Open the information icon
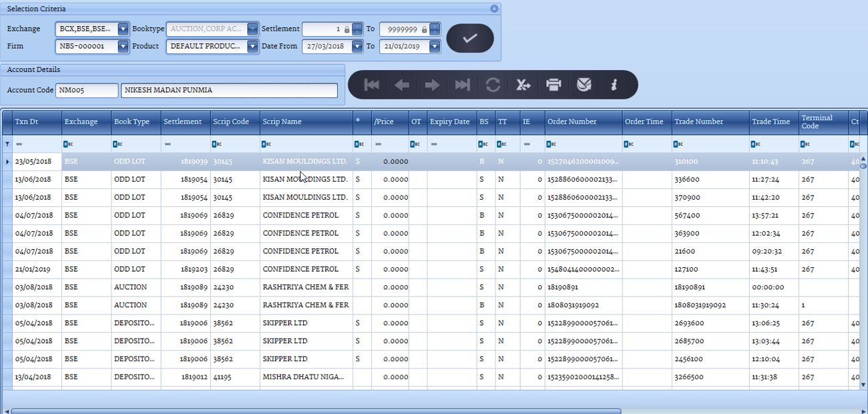The width and height of the screenshot is (868, 414). click(614, 85)
